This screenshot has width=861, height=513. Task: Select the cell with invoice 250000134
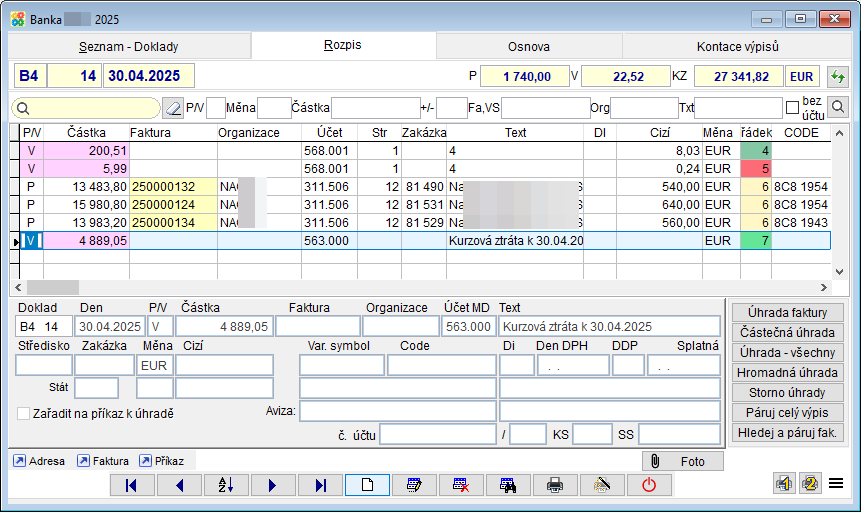click(x=174, y=223)
